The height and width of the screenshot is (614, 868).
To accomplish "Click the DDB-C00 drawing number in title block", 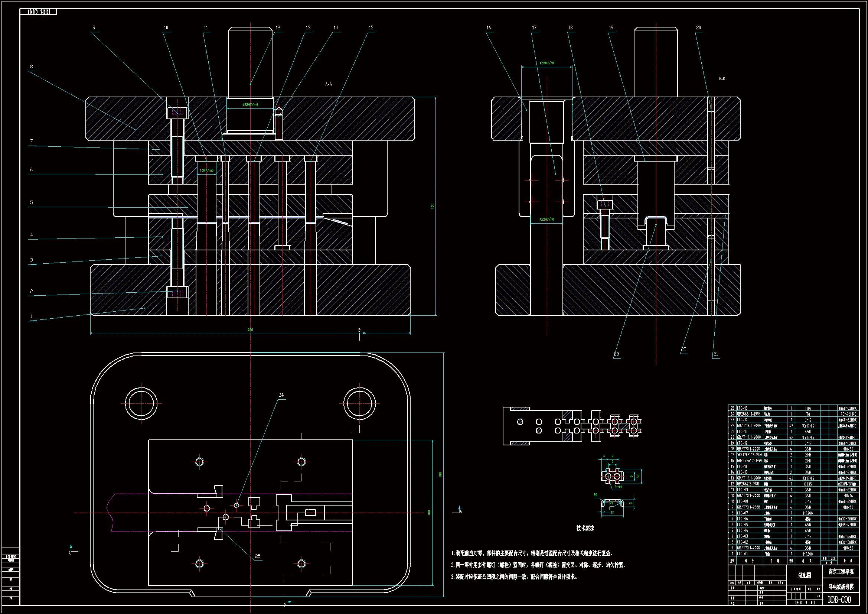I will 839,600.
